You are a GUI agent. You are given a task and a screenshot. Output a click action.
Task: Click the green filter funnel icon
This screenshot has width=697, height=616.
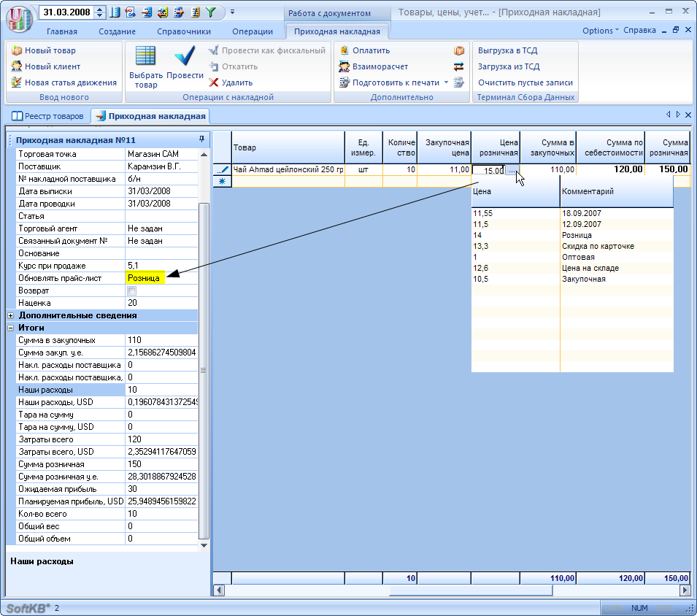coord(211,12)
